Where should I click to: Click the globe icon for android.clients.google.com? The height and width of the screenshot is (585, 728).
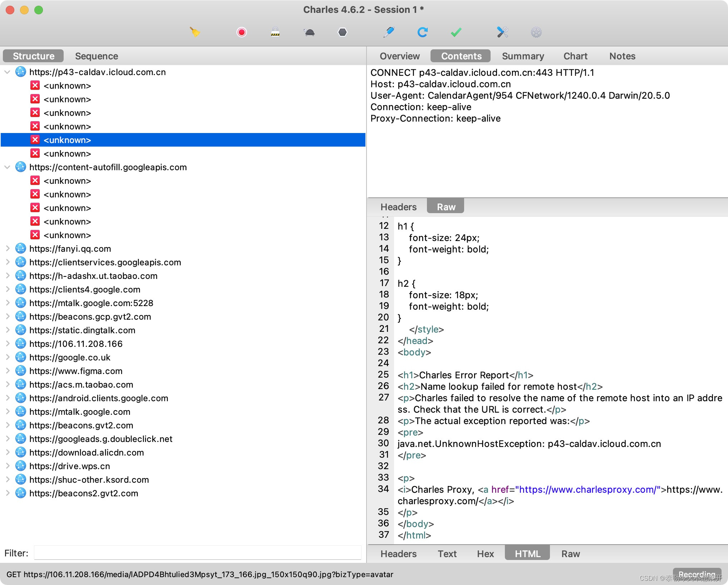pos(21,398)
